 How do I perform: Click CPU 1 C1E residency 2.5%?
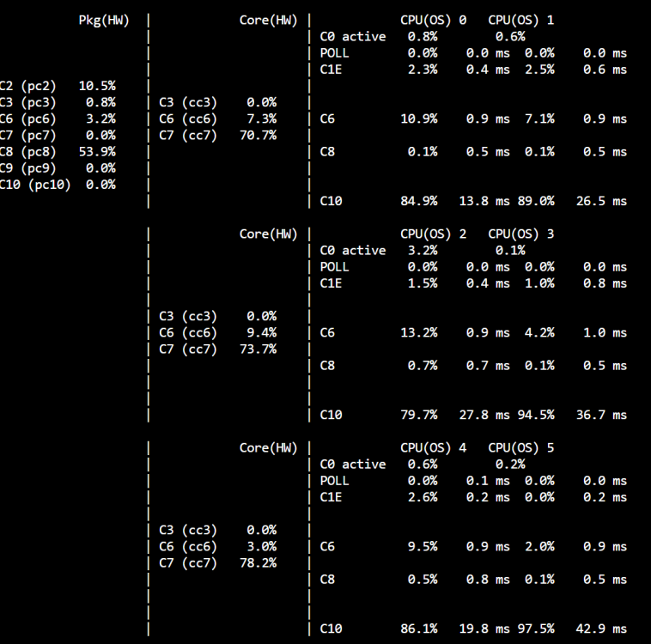(x=539, y=70)
